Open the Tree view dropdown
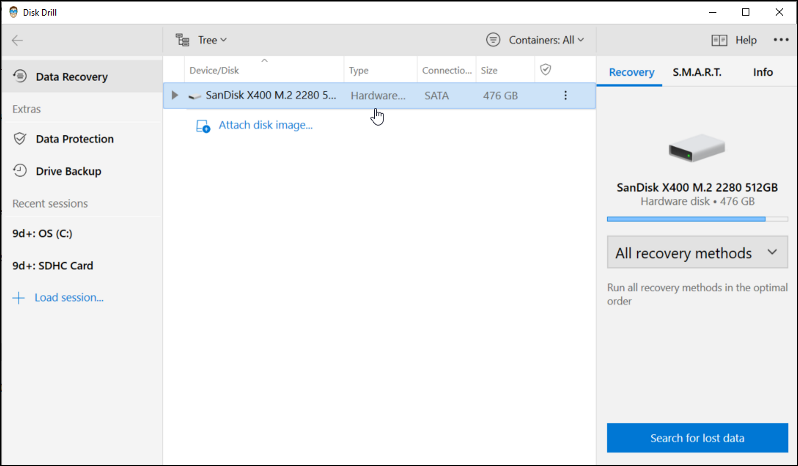 click(212, 40)
